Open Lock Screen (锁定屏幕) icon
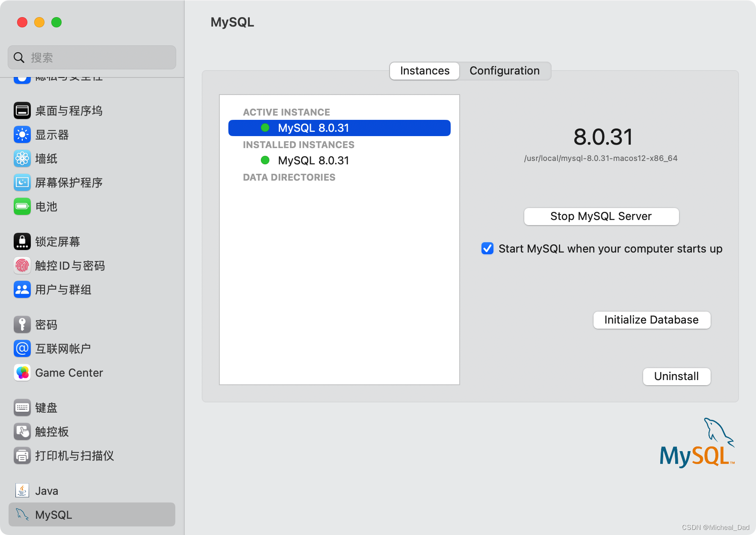Screen dimensions: 756x535 click(x=22, y=242)
